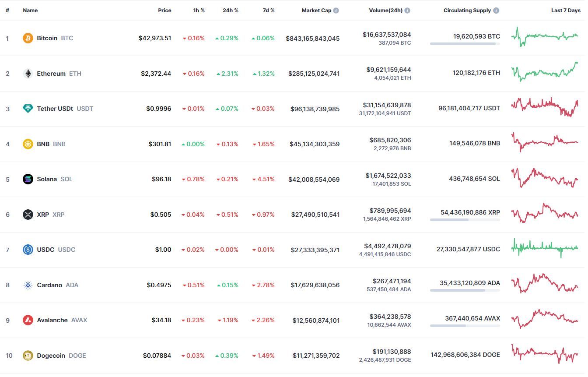Click the Circulating Supply info icon
588x377 pixels.
pos(496,11)
